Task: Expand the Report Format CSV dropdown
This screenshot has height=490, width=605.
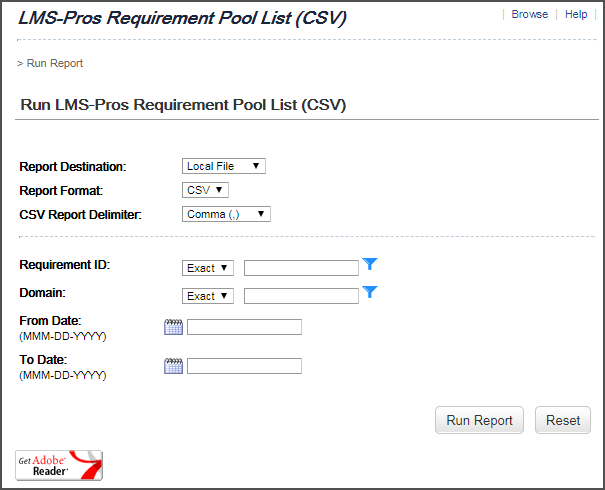Action: tap(206, 190)
